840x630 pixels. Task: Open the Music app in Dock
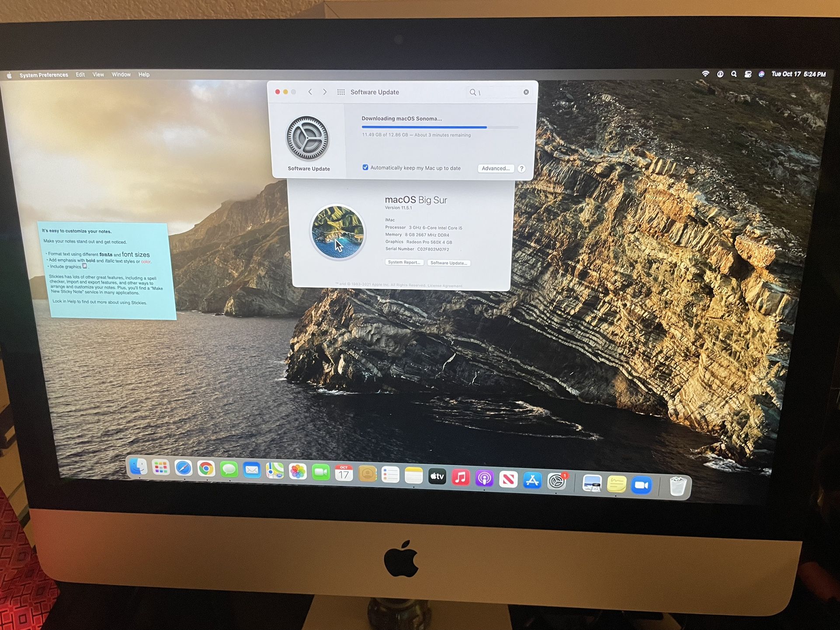click(x=461, y=477)
